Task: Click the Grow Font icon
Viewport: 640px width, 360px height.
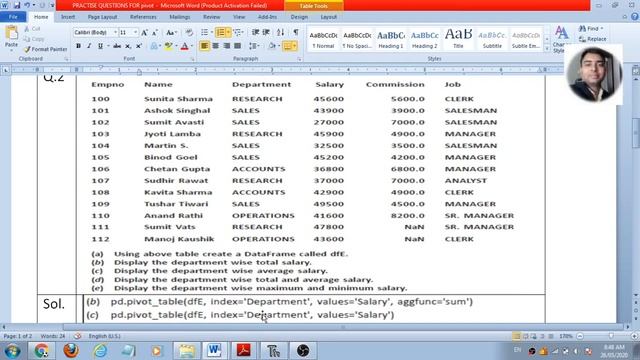Action: [x=144, y=33]
